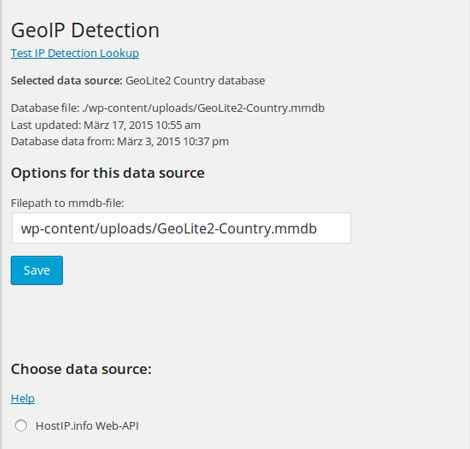Click the GeoIP Detection page heading
This screenshot has height=449, width=470.
point(85,30)
